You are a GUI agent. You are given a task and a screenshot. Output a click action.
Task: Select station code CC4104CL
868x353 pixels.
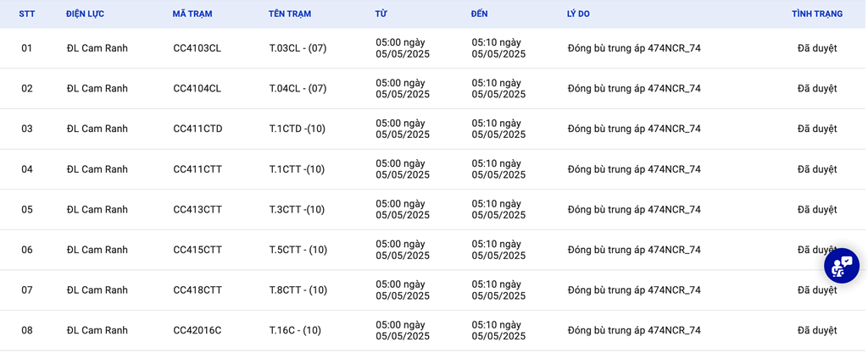pos(197,89)
